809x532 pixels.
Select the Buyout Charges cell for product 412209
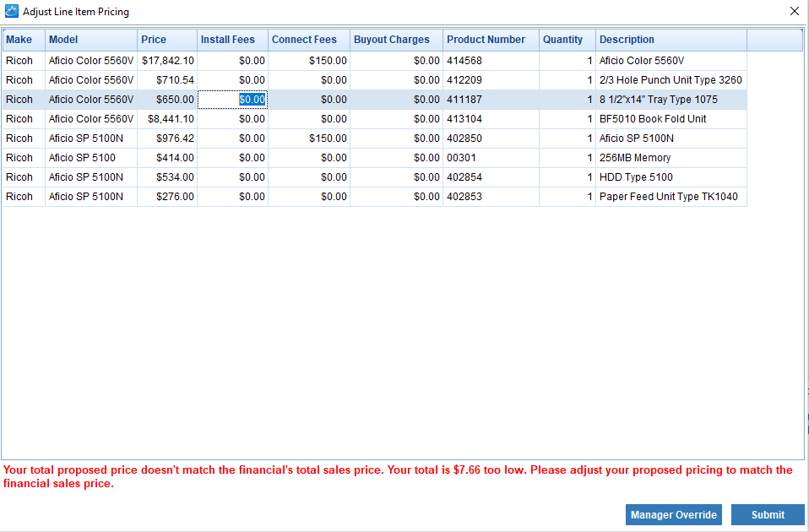(x=396, y=80)
